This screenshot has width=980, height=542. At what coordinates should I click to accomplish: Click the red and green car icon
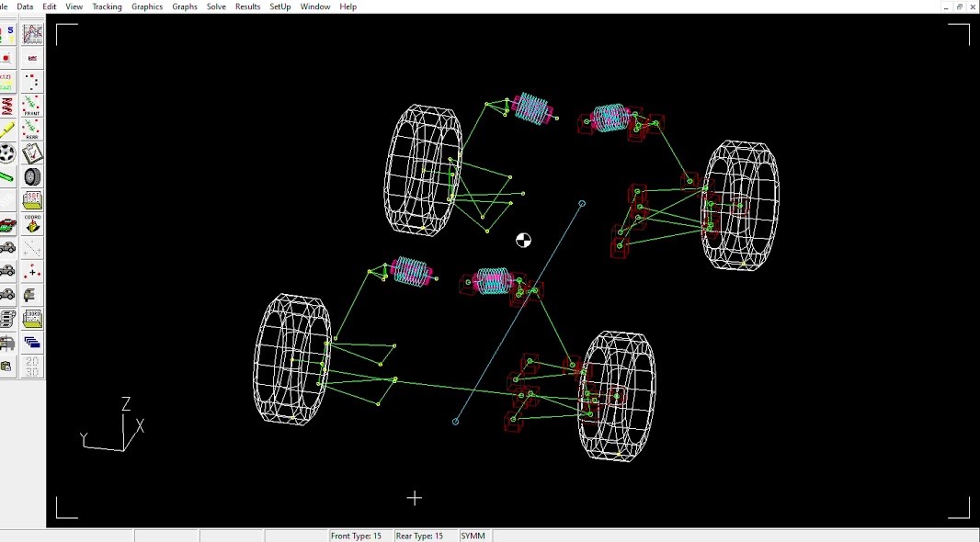[x=7, y=224]
